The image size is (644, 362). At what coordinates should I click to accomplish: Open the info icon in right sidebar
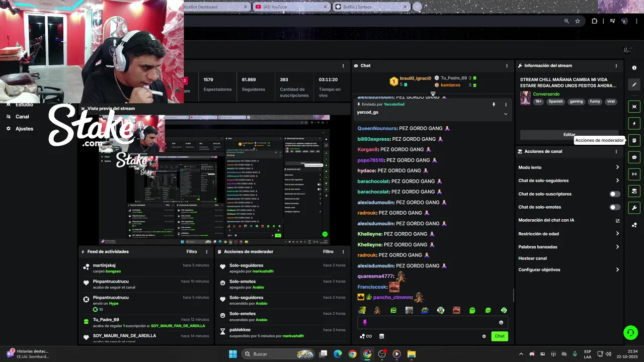coord(634,67)
